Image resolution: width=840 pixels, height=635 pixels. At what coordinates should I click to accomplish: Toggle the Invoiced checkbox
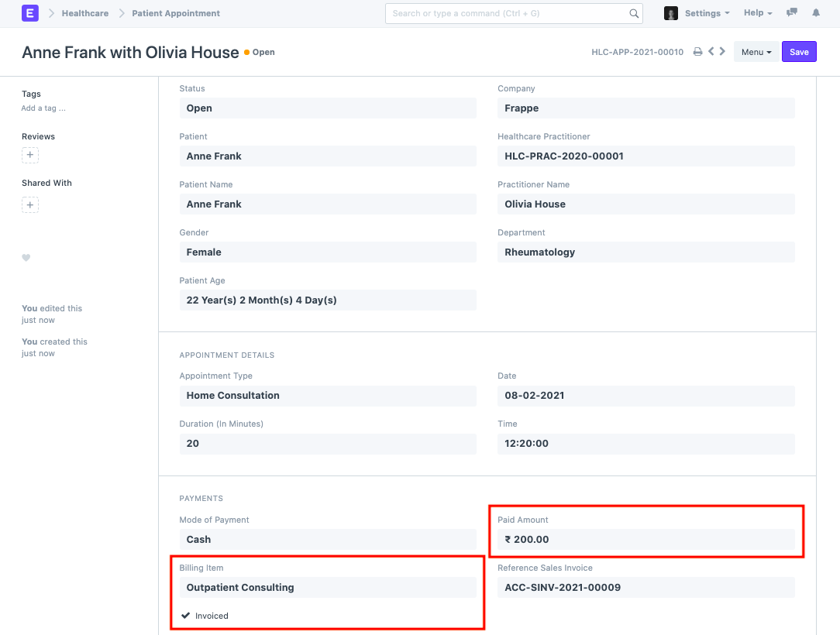click(x=186, y=616)
